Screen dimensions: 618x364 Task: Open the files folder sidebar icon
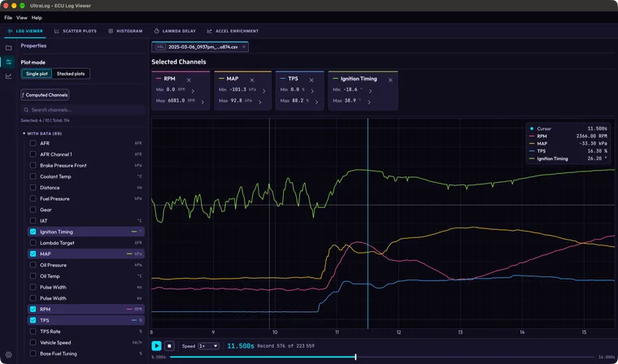pos(8,48)
